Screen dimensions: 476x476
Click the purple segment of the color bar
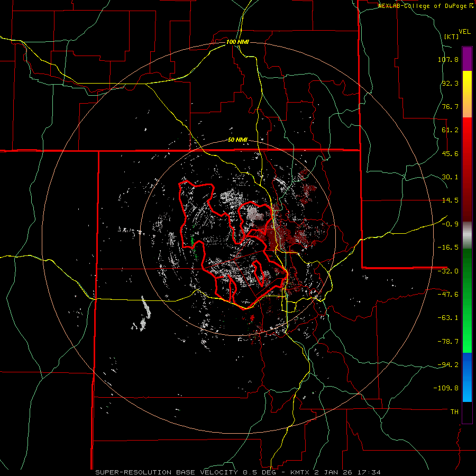(467, 59)
